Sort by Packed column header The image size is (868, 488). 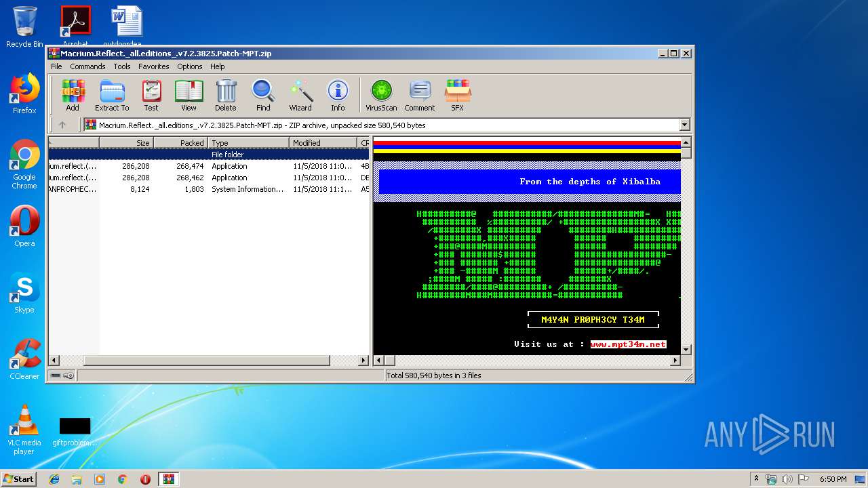pyautogui.click(x=180, y=142)
